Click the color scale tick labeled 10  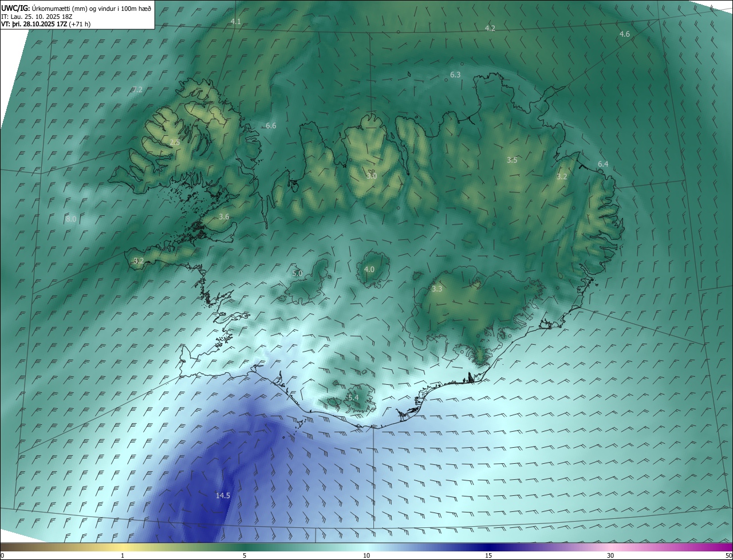[366, 555]
